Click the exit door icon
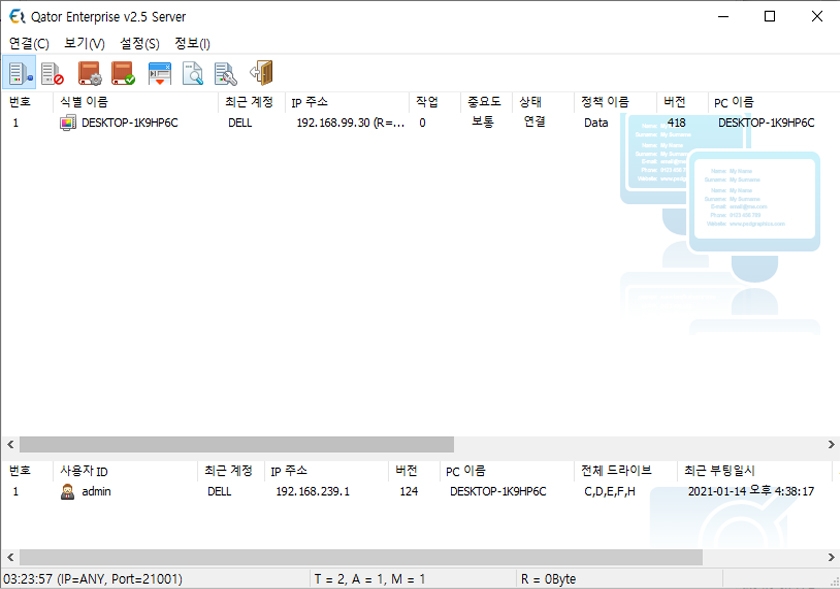 click(x=262, y=73)
